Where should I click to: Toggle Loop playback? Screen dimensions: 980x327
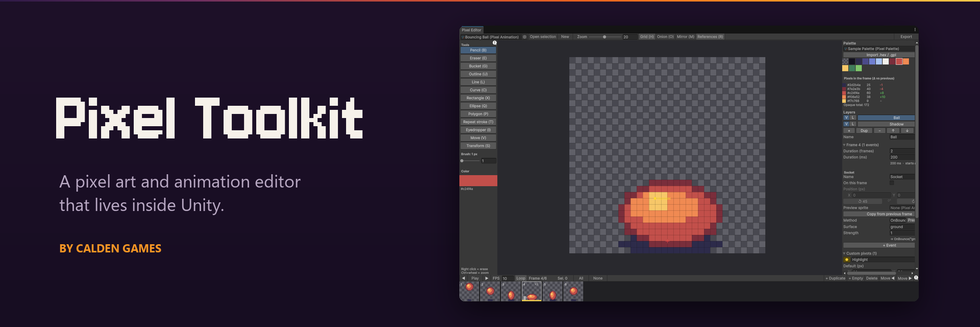[x=521, y=278]
